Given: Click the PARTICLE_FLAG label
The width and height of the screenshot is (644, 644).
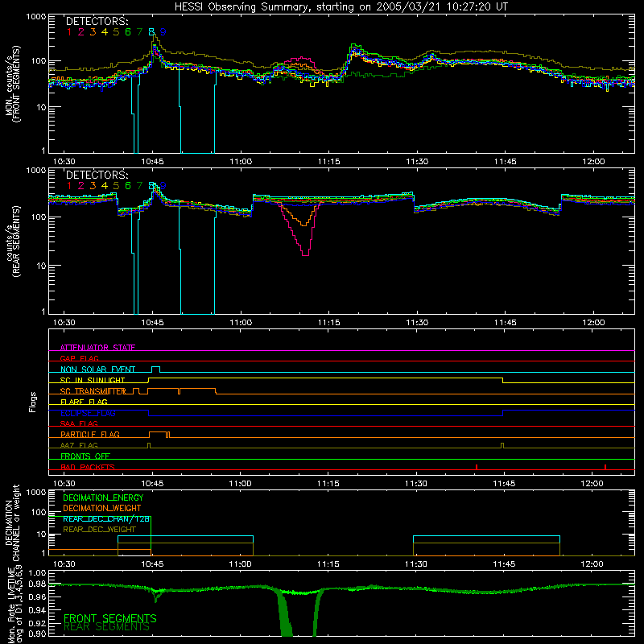Looking at the screenshot, I should [x=90, y=434].
